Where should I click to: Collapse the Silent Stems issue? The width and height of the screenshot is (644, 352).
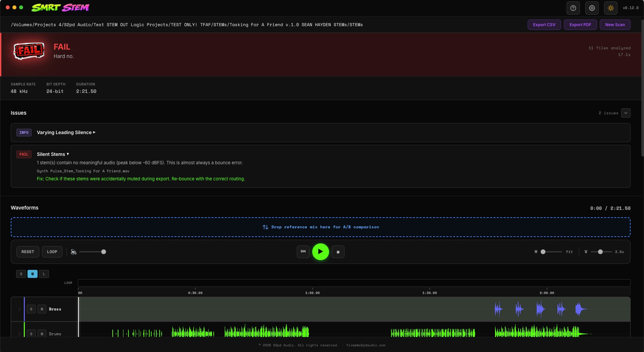click(53, 154)
